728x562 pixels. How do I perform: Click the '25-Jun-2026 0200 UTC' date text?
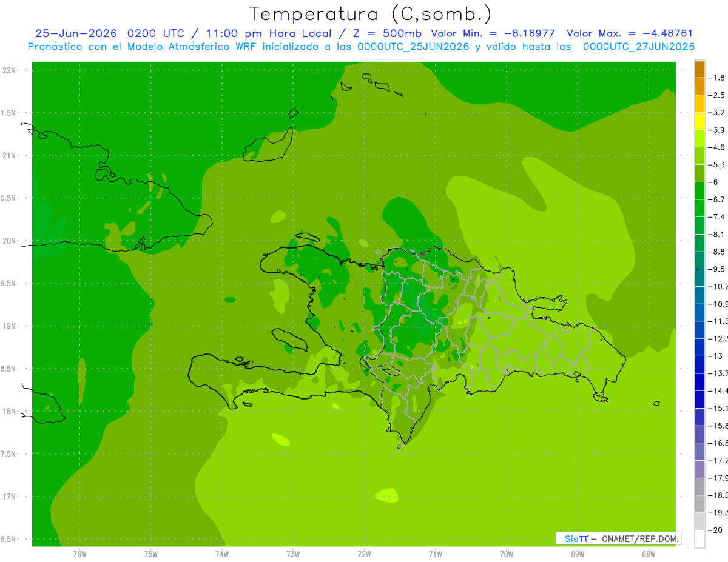pyautogui.click(x=109, y=33)
